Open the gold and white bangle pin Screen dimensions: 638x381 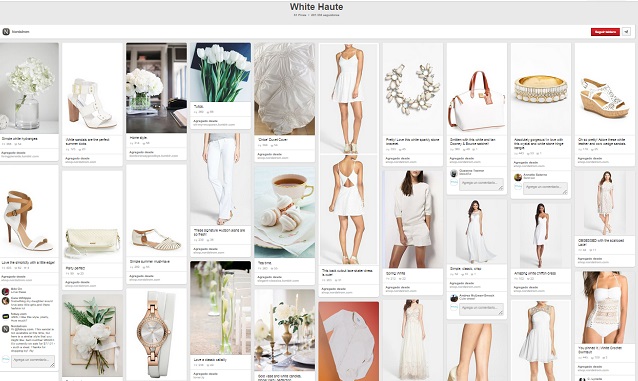click(x=541, y=89)
